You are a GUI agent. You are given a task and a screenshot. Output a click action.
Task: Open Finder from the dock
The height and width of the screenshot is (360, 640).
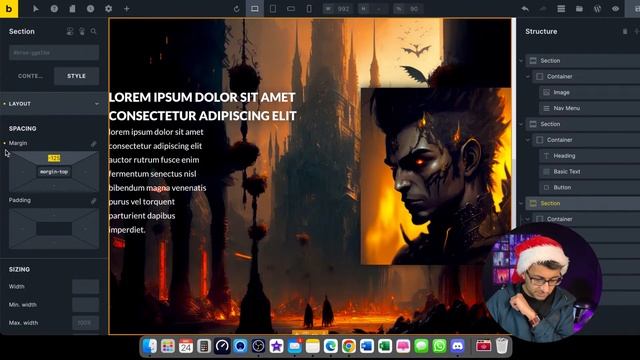149,346
